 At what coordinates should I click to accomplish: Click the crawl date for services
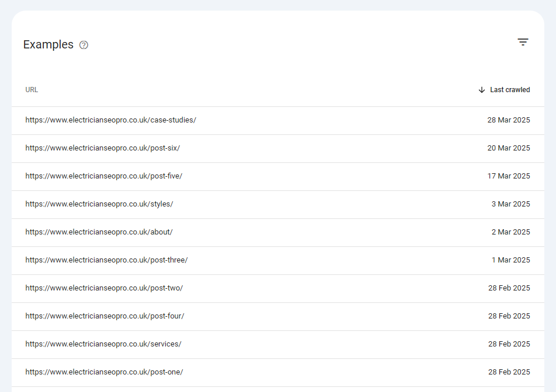(x=509, y=344)
